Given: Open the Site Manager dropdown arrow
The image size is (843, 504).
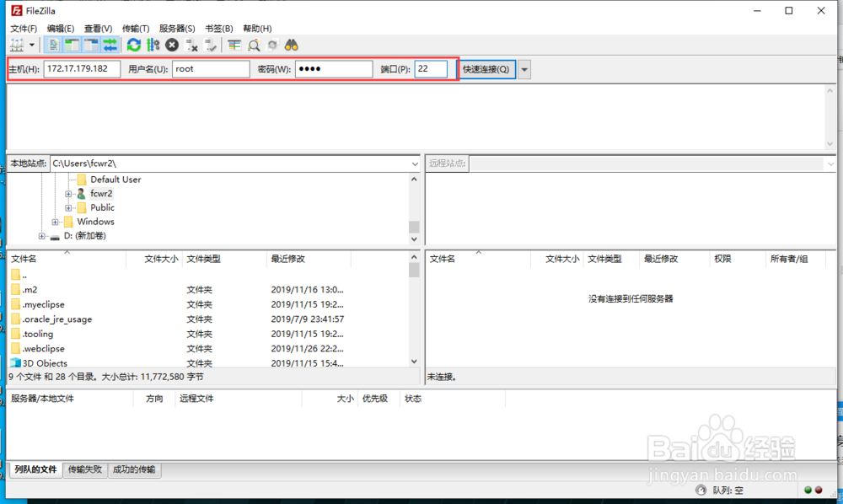Looking at the screenshot, I should point(32,46).
